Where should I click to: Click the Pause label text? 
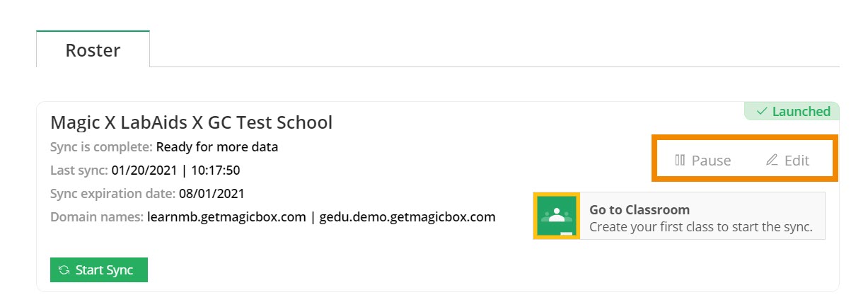click(x=711, y=161)
